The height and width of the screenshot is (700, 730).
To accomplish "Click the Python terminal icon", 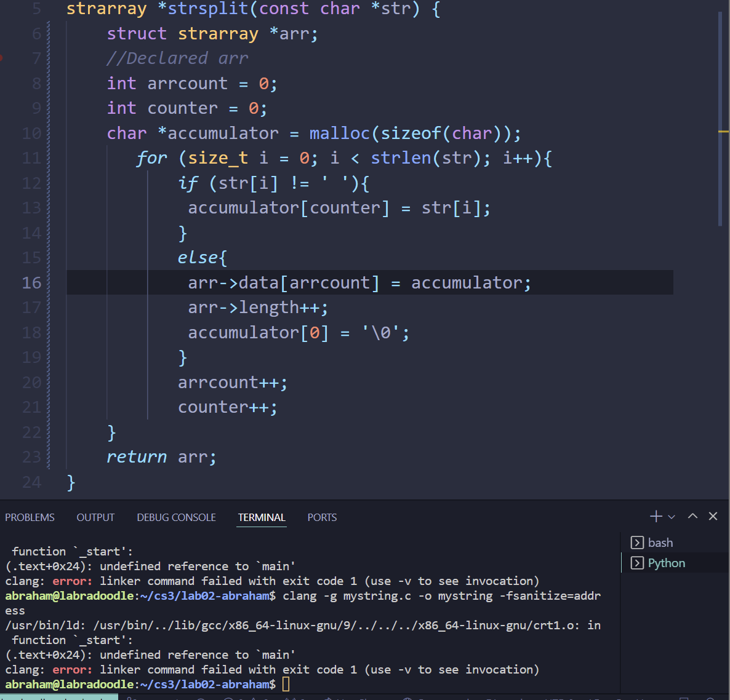I will coord(637,563).
